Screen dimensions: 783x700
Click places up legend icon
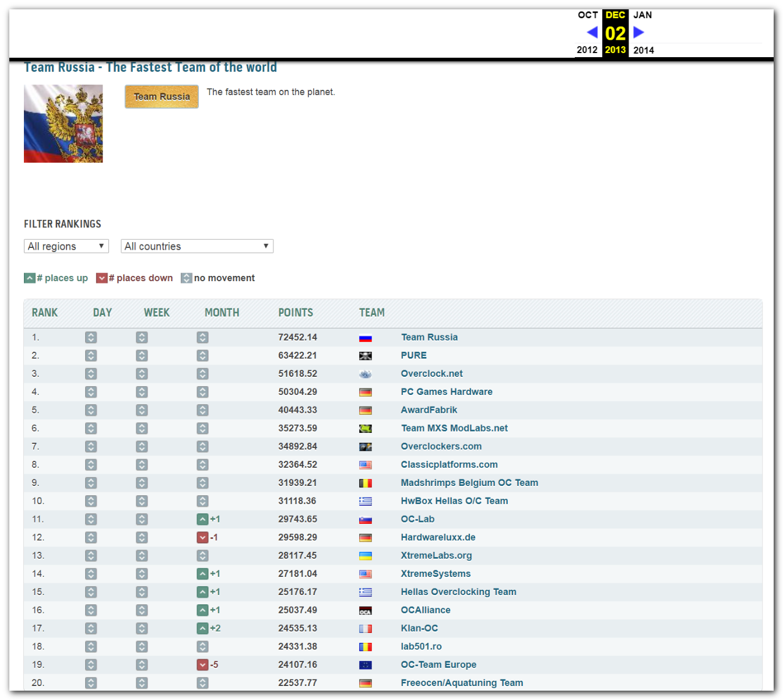point(30,278)
